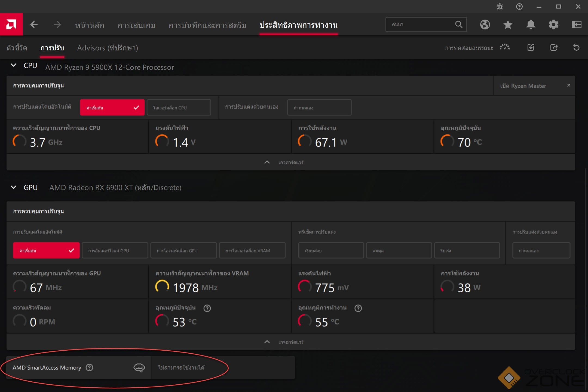Image resolution: width=588 pixels, height=392 pixels.
Task: Click the bug report icon
Action: click(x=500, y=7)
